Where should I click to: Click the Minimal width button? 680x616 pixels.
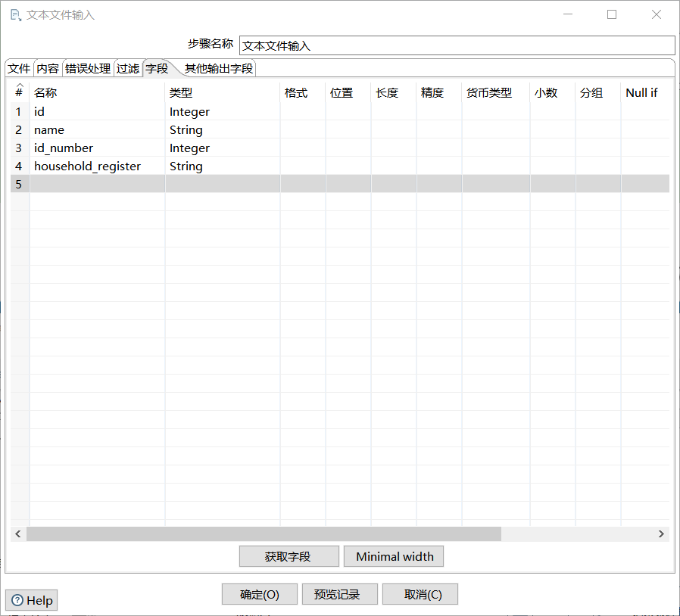click(x=394, y=556)
